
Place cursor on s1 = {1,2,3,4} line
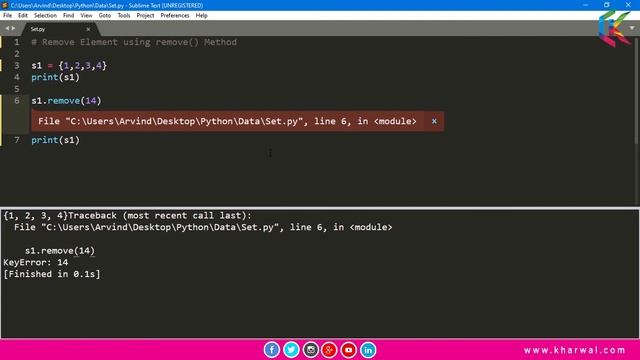coord(69,66)
